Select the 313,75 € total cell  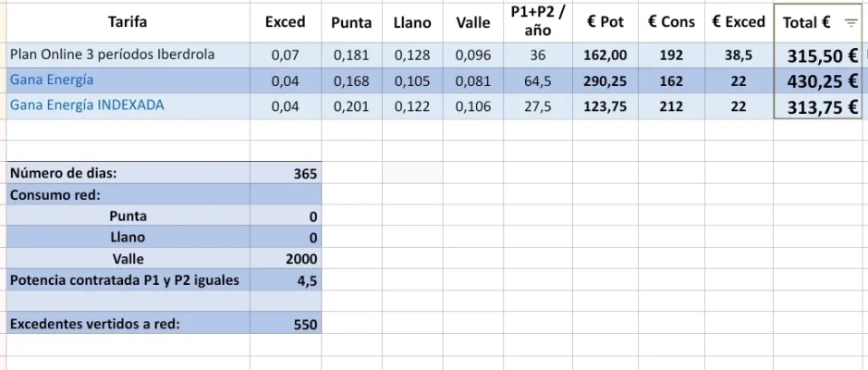point(818,105)
